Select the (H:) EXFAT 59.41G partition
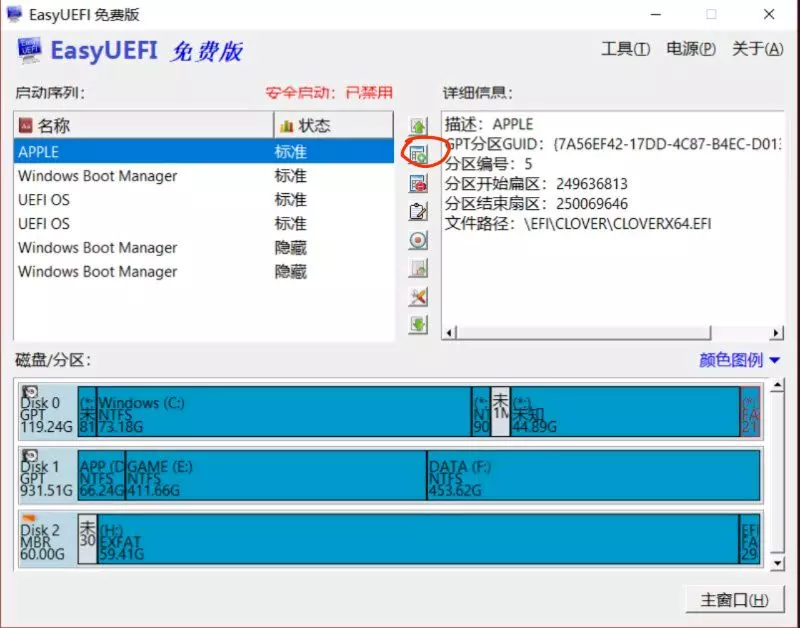The height and width of the screenshot is (628, 800). click(x=418, y=539)
